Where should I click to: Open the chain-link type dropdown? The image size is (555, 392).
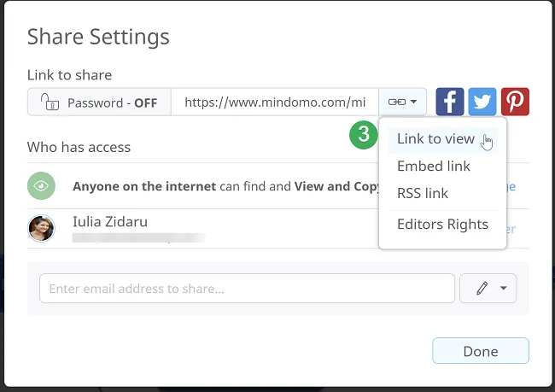coord(402,102)
